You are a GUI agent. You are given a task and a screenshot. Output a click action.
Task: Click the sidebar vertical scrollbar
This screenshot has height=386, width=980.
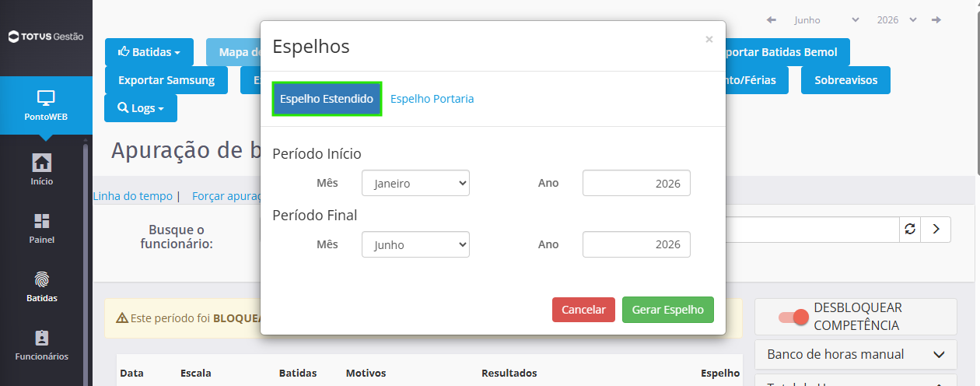87,265
